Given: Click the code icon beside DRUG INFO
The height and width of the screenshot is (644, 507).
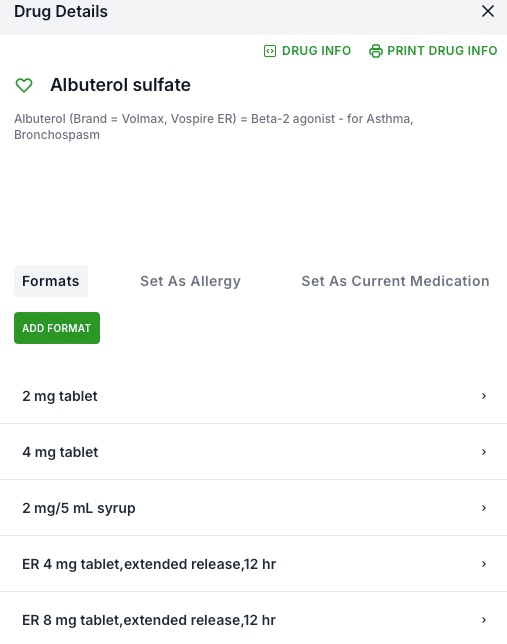Looking at the screenshot, I should [270, 51].
